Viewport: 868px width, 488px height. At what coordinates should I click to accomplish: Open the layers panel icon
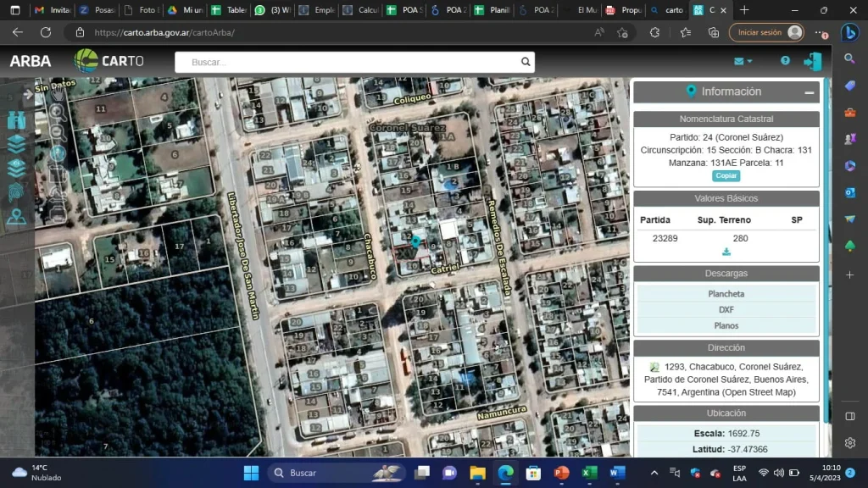click(x=17, y=144)
